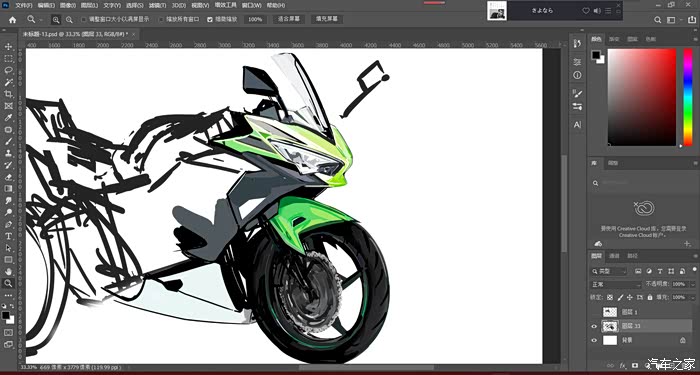The width and height of the screenshot is (700, 375).
Task: Switch to the Paths tab
Action: point(633,256)
